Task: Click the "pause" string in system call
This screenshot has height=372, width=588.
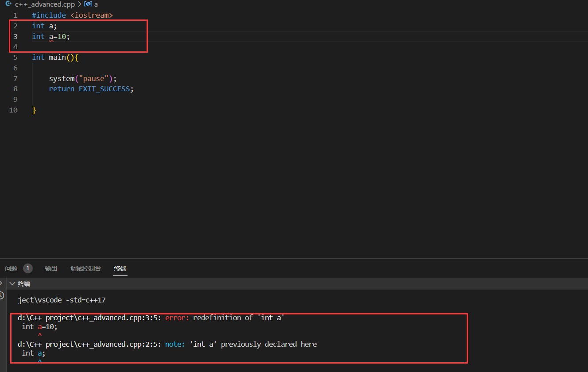Action: point(93,79)
